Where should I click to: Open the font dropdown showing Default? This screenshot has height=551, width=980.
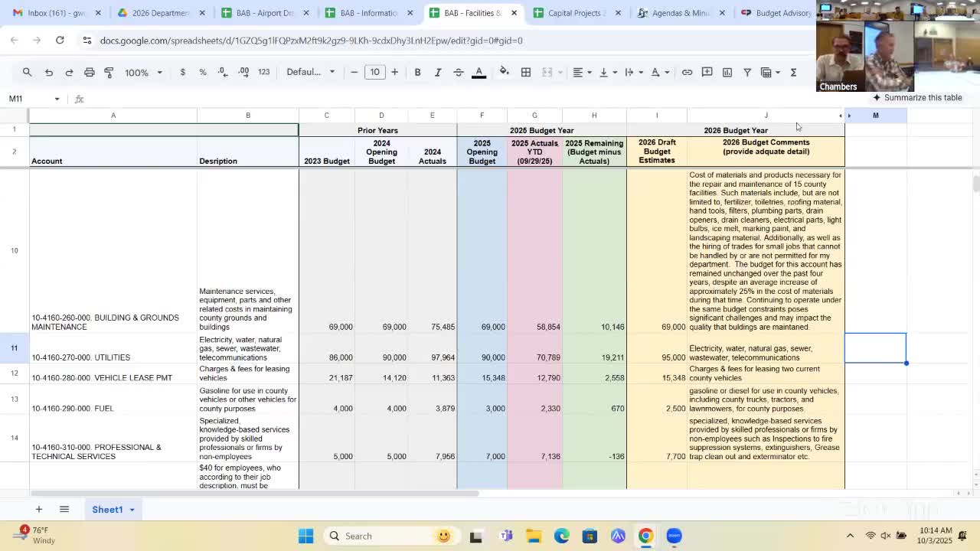pyautogui.click(x=309, y=72)
